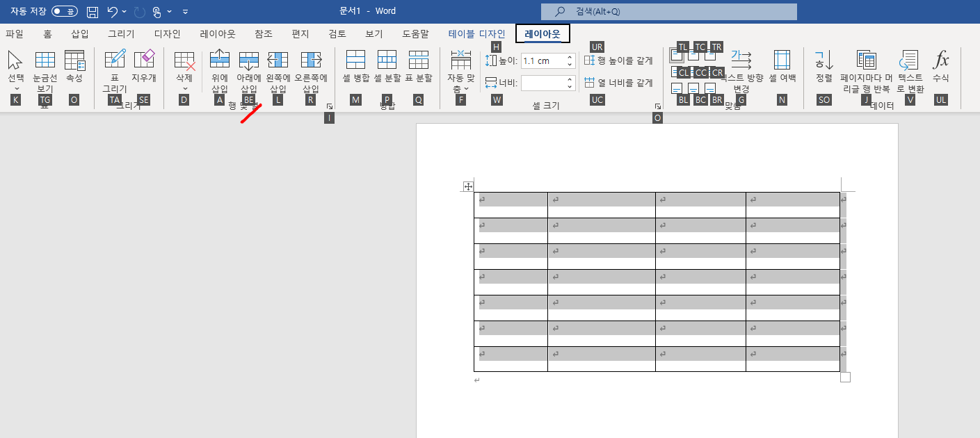
Task: Open 자동 맞춤 (AutoFit) dropdown
Action: pyautogui.click(x=460, y=72)
